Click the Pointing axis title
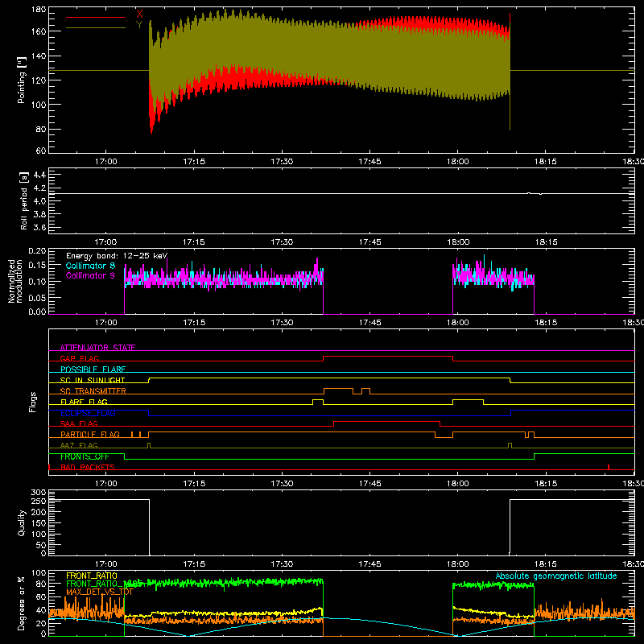This screenshot has width=644, height=644. [x=22, y=80]
